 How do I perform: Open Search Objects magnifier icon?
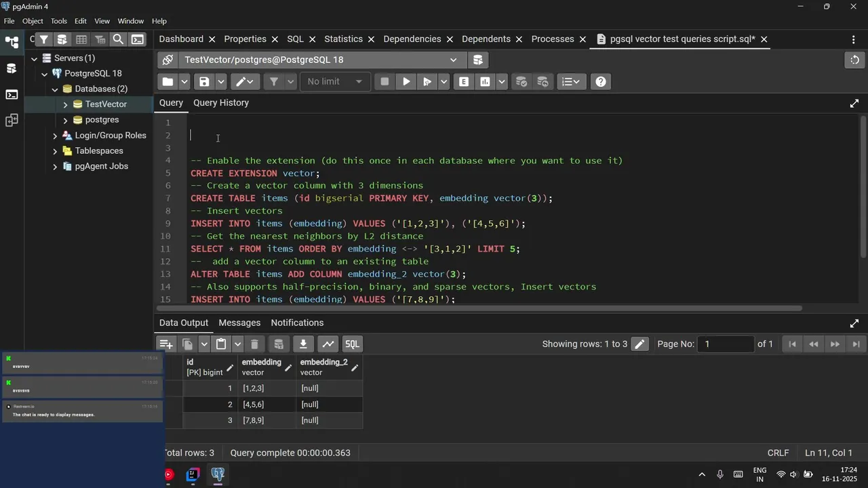click(118, 39)
